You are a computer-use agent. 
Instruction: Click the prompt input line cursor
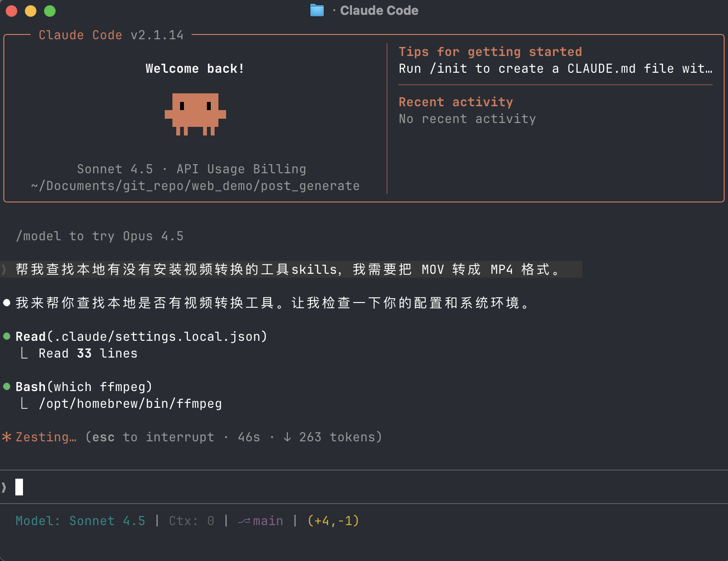click(x=19, y=487)
